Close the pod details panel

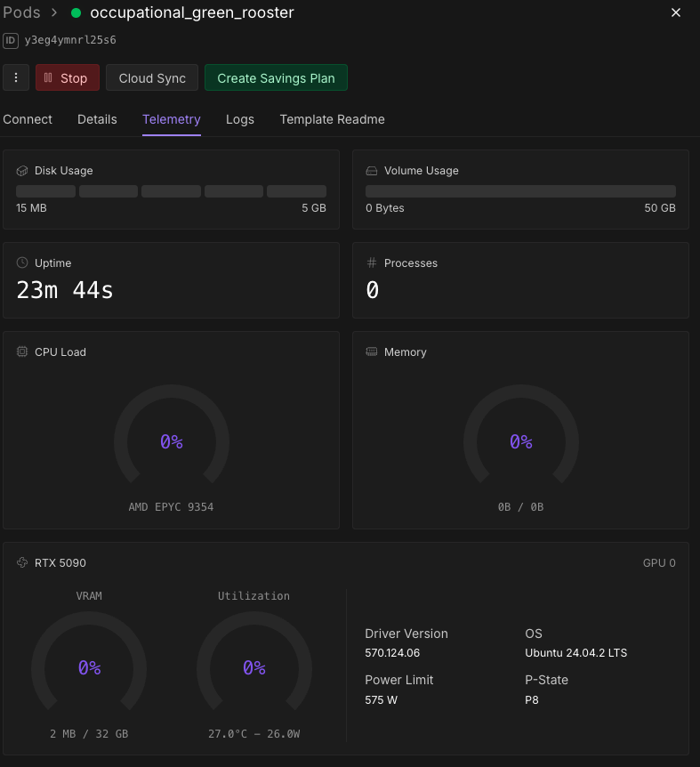click(676, 12)
